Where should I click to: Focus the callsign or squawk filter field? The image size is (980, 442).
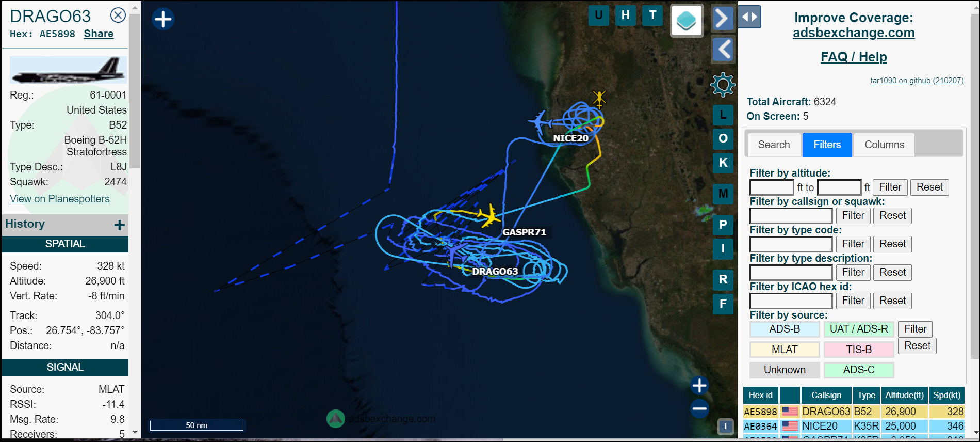pyautogui.click(x=791, y=215)
